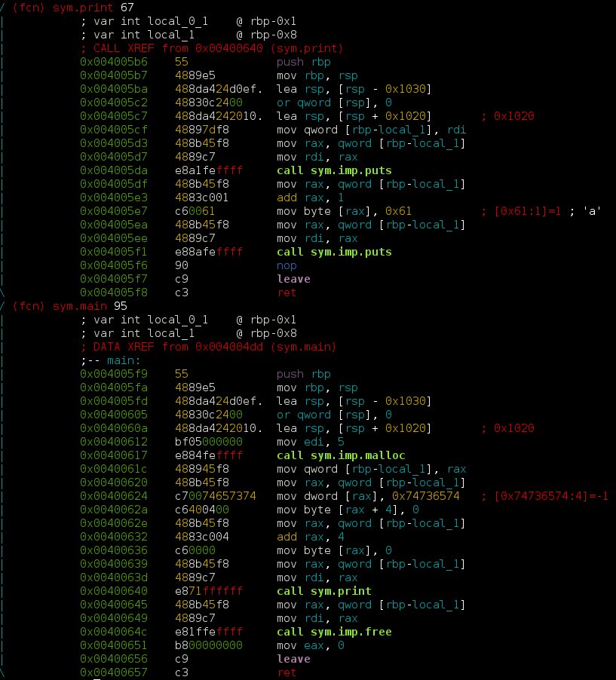616x680 pixels.
Task: Click address 0x004005fa
Action: 114,387
